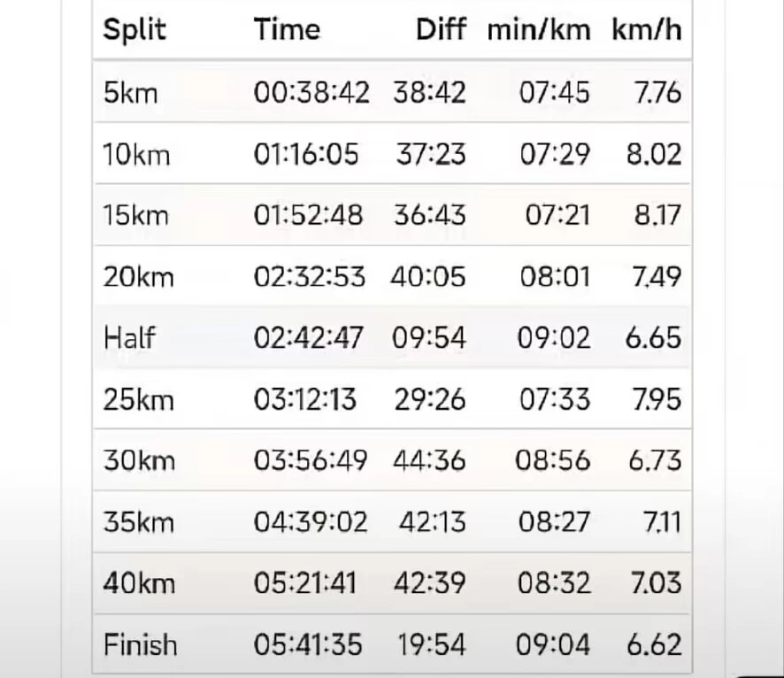Click the Half split row label
784x678 pixels.
click(x=129, y=338)
